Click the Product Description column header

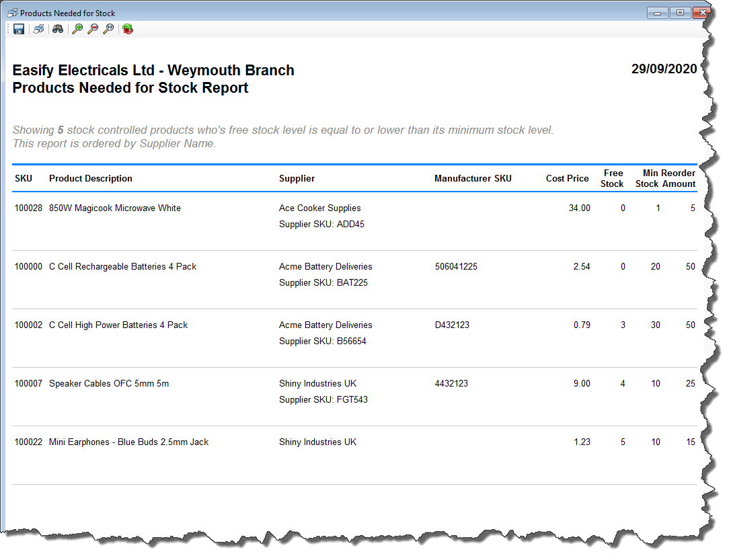click(91, 179)
